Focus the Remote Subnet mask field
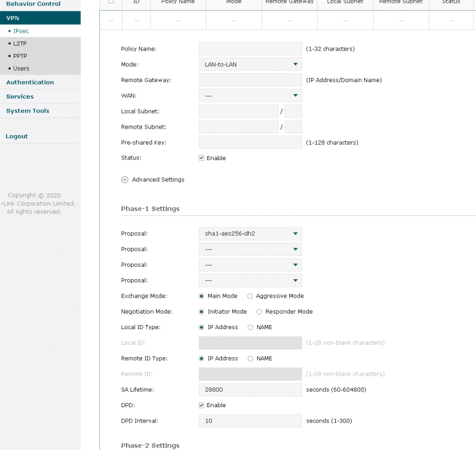Screen dimensions: 476x450 coord(293,127)
